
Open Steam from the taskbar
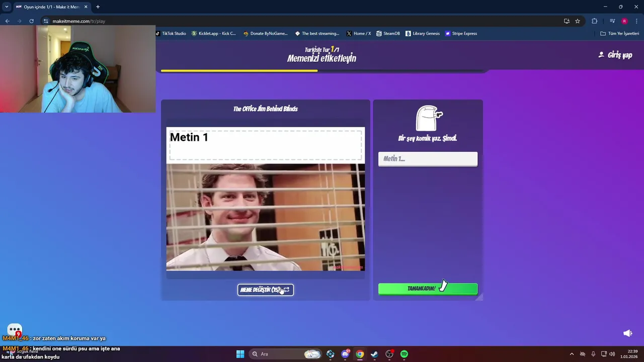point(374,354)
